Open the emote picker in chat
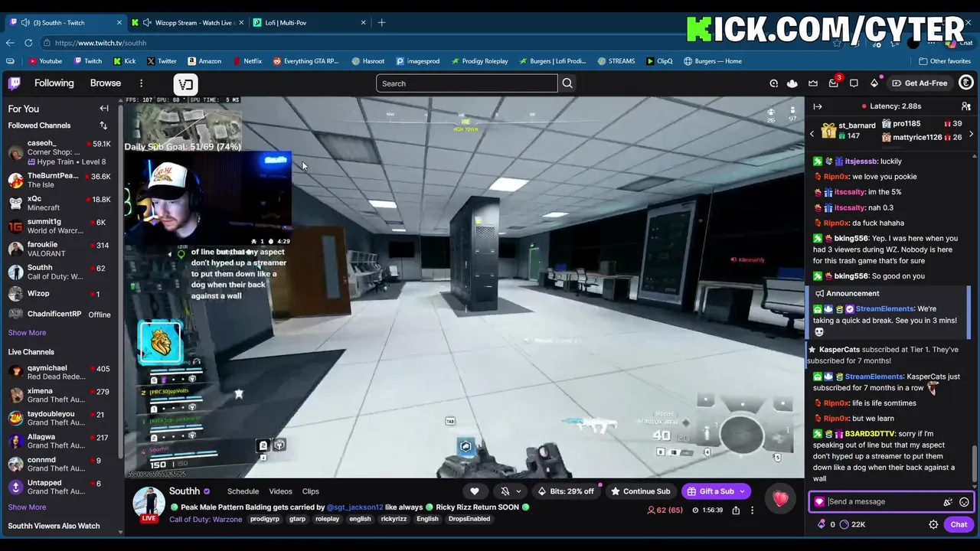Screen dimensions: 980x551 click(964, 502)
